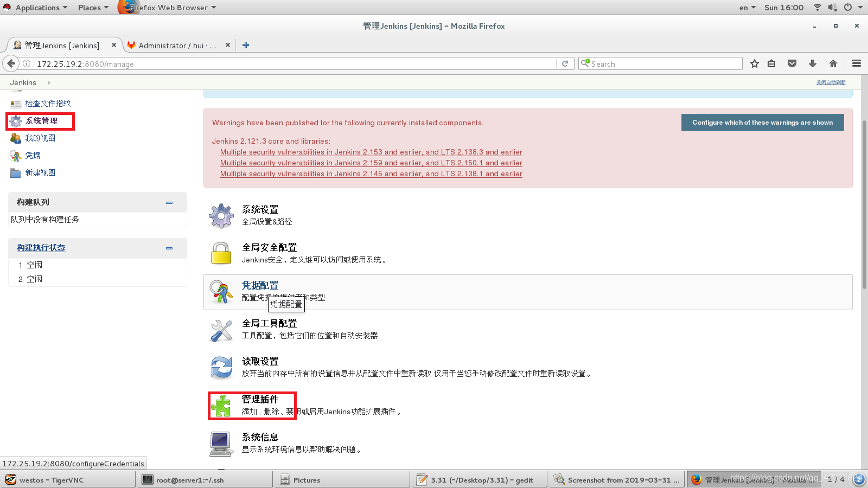Click the 凭据 sidebar keys icon
Image resolution: width=868 pixels, height=488 pixels.
[16, 156]
